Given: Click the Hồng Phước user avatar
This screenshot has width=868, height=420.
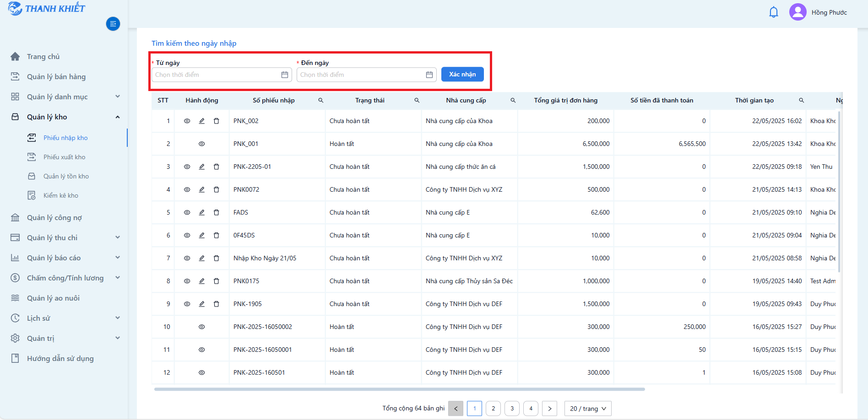Looking at the screenshot, I should click(x=797, y=12).
